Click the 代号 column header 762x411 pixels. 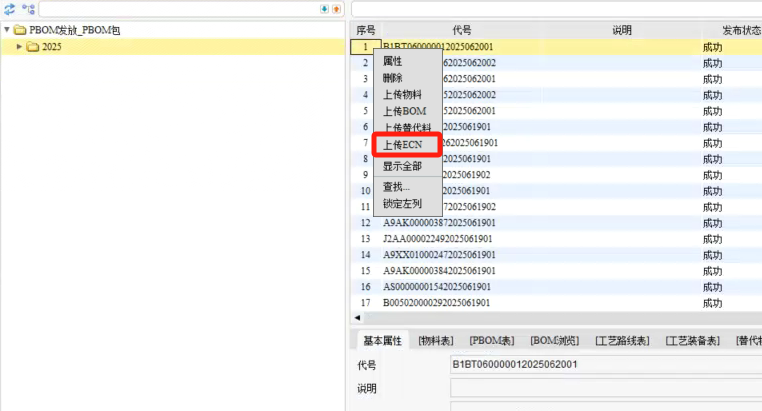pos(462,30)
